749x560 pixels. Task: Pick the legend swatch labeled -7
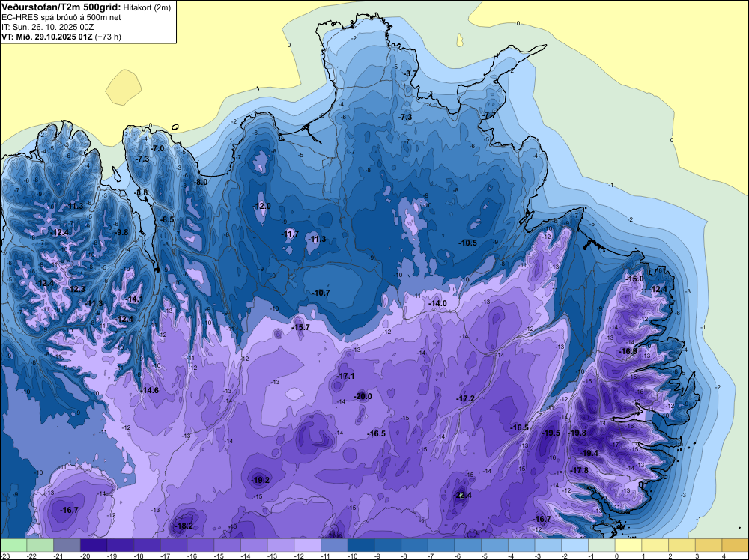click(x=441, y=545)
